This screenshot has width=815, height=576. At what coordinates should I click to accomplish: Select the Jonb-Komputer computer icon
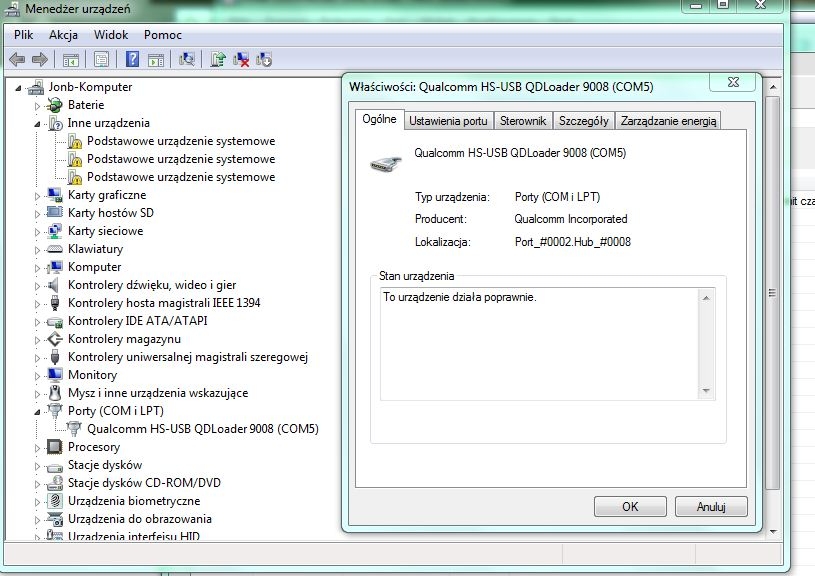pyautogui.click(x=36, y=87)
